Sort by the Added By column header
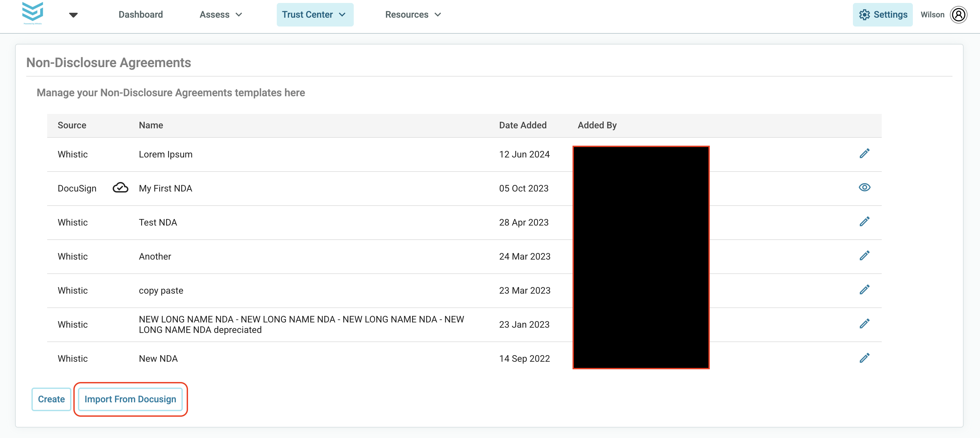This screenshot has height=438, width=980. [597, 125]
